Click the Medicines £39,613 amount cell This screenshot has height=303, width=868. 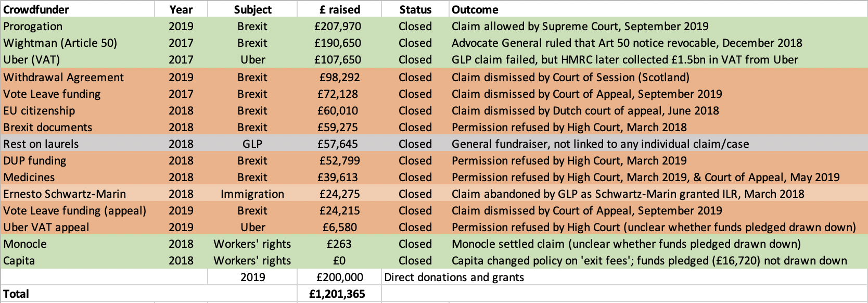[x=338, y=177]
